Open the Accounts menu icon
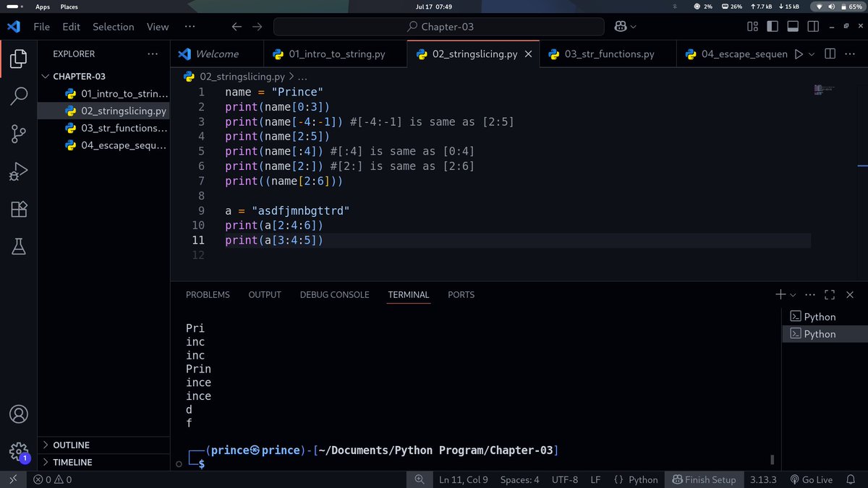This screenshot has height=488, width=868. coord(19,414)
